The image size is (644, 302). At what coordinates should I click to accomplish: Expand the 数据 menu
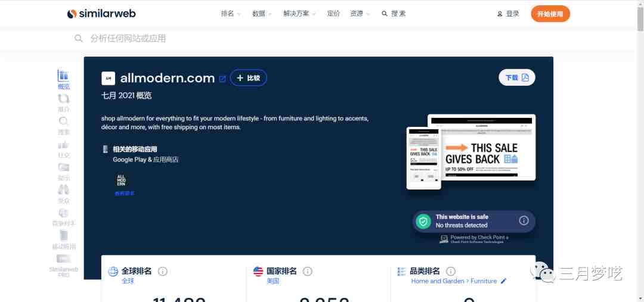pyautogui.click(x=262, y=14)
